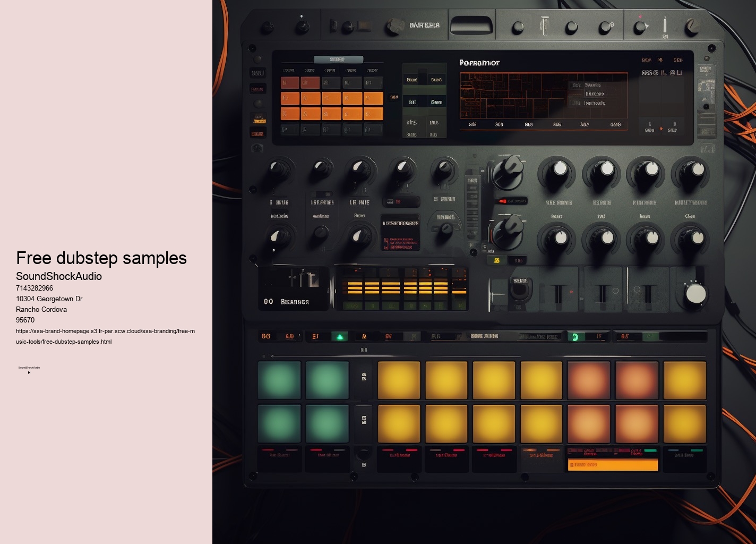Click the "Free dubstep samples" heading
The width and height of the screenshot is (756, 544).
[x=101, y=258]
